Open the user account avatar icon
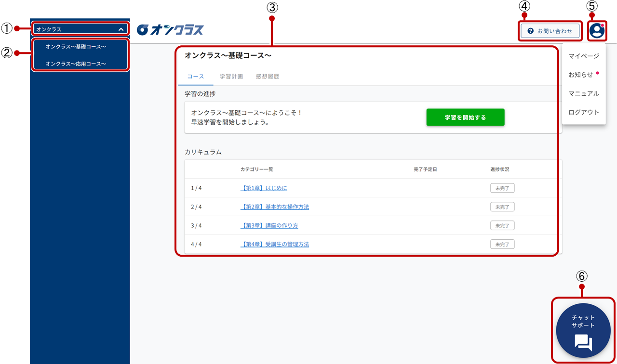617x364 pixels. [597, 31]
